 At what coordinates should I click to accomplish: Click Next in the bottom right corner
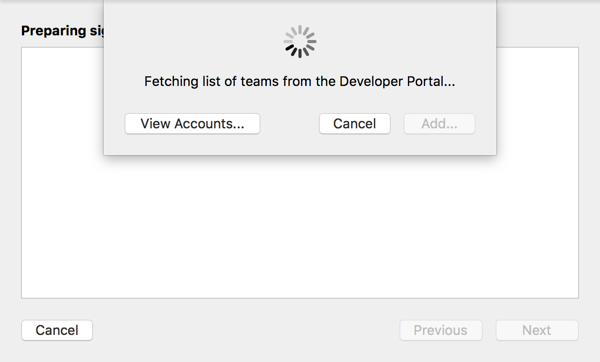click(537, 330)
